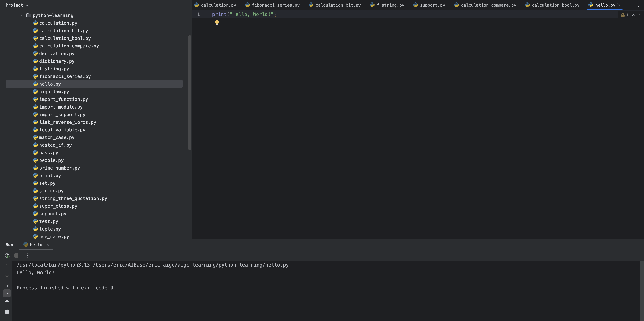Switch to support.py tab
Image resolution: width=644 pixels, height=321 pixels.
[429, 5]
